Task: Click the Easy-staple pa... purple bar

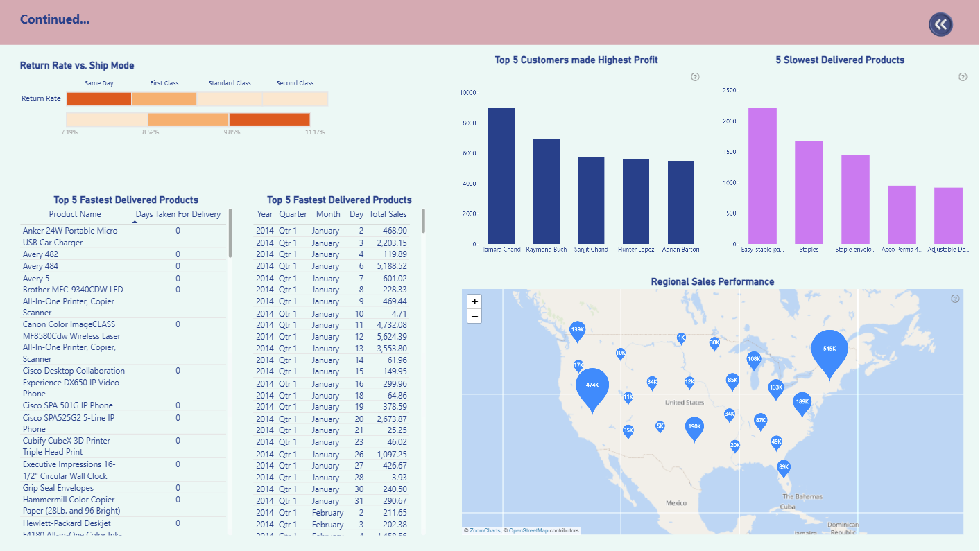Action: click(762, 175)
